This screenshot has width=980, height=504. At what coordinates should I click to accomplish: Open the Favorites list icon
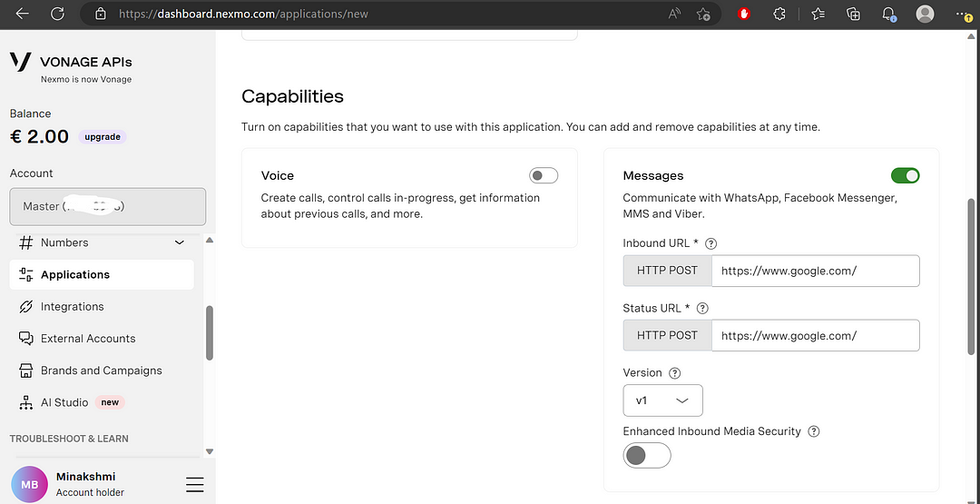818,13
